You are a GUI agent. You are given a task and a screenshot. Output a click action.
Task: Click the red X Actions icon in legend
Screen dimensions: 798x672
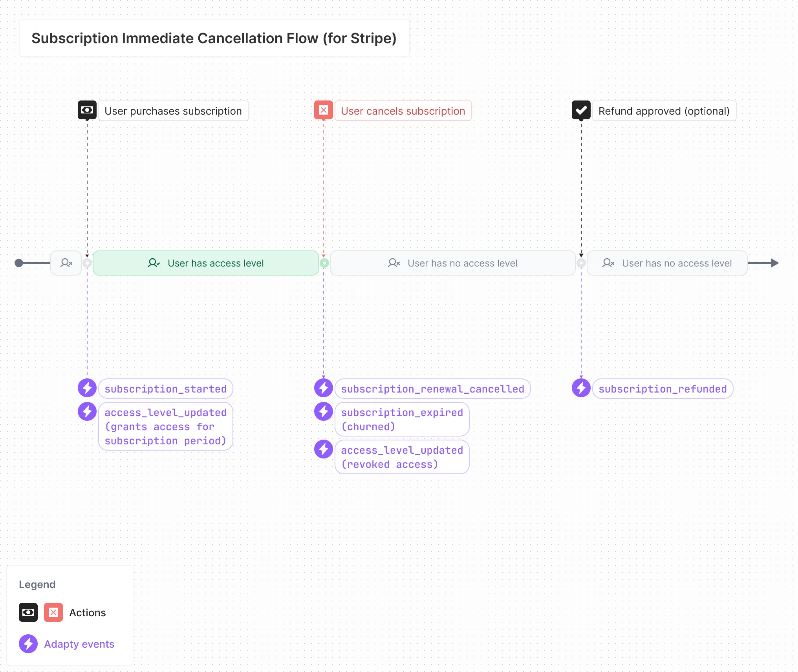click(53, 612)
